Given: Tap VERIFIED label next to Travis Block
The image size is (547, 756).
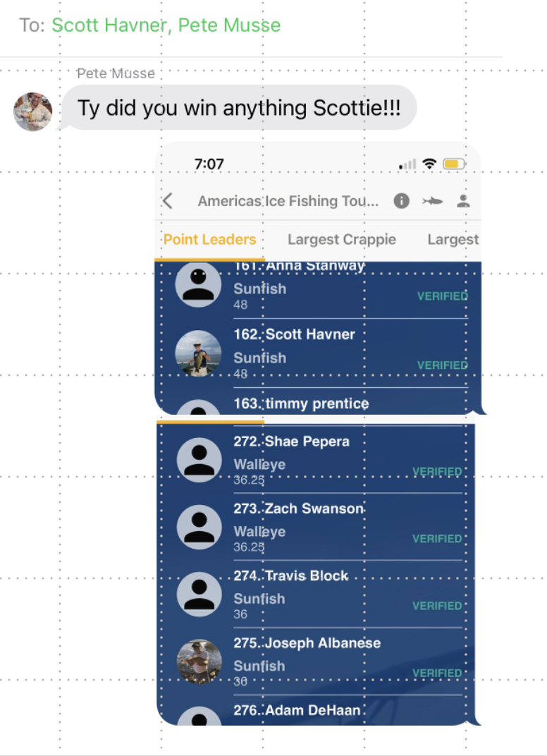Looking at the screenshot, I should pos(437,606).
